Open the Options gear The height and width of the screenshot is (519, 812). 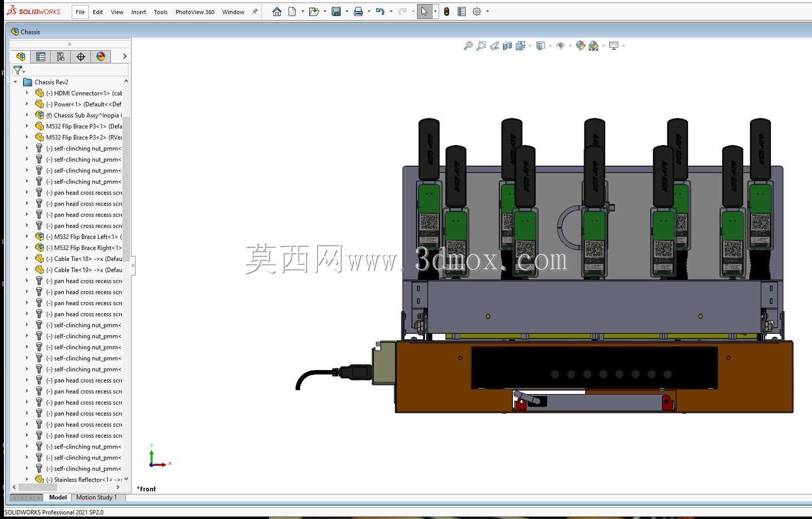477,12
